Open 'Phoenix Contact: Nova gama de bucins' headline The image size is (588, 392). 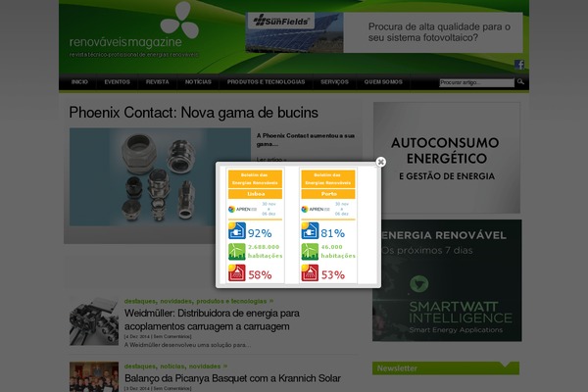(193, 113)
